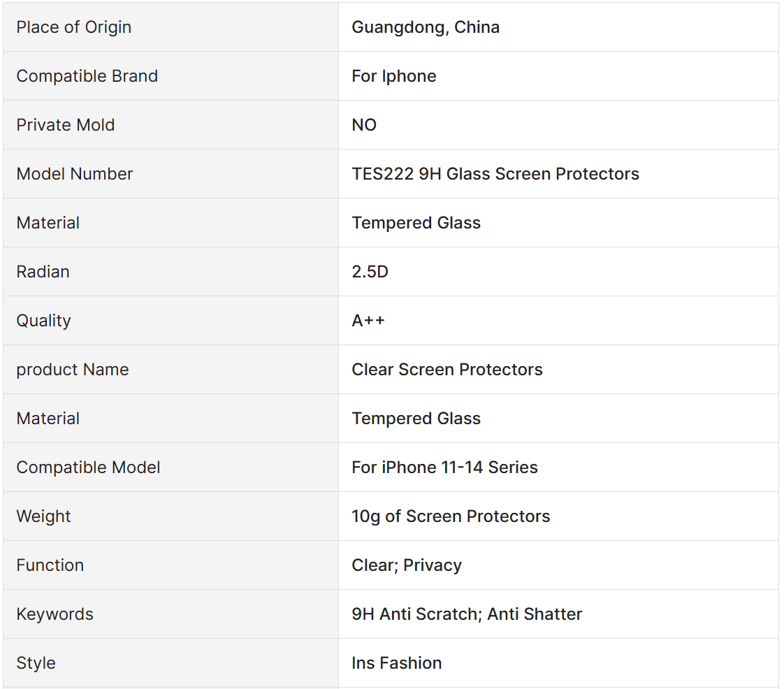The width and height of the screenshot is (784, 689).
Task: Click the "10g of Screen Protectors" weight value
Action: [x=451, y=516]
